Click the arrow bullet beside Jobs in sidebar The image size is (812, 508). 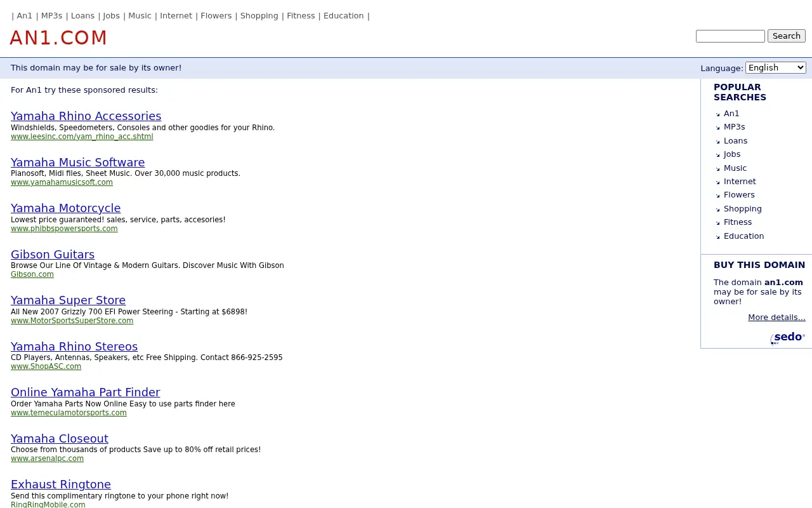pos(718,155)
